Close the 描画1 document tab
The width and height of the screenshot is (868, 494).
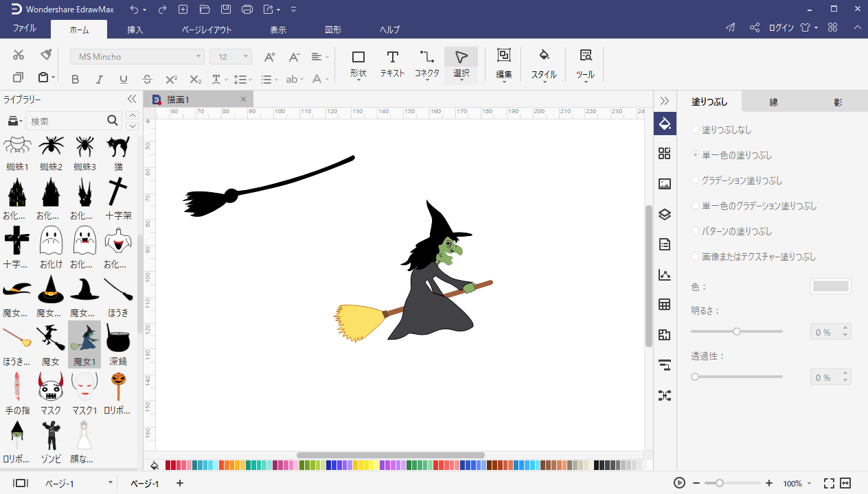243,99
